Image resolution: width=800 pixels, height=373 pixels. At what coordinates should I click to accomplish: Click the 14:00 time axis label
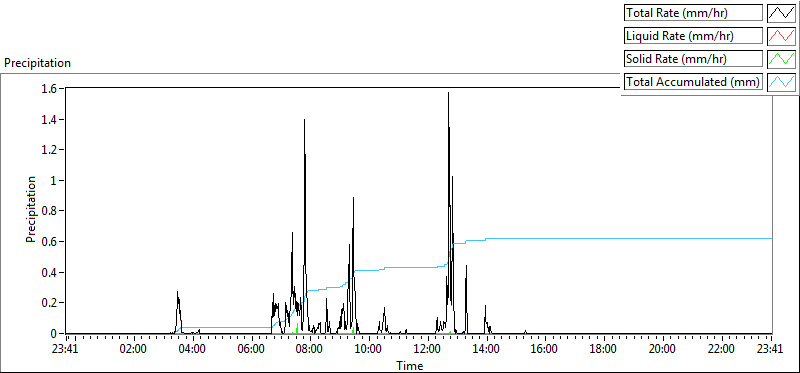tap(487, 350)
